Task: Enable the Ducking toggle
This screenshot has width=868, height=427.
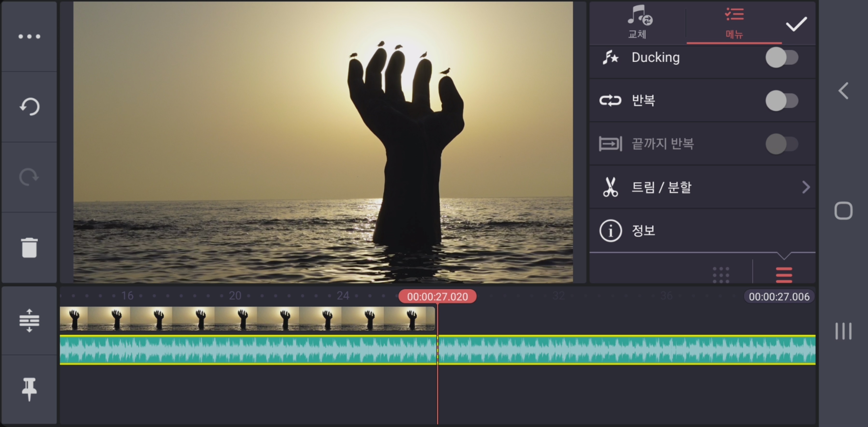Action: pos(781,58)
